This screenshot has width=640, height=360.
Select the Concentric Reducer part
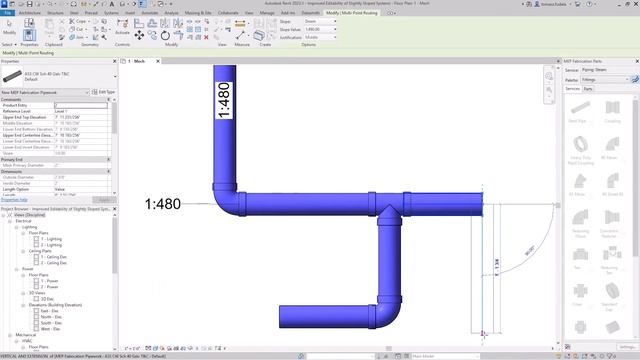612,217
